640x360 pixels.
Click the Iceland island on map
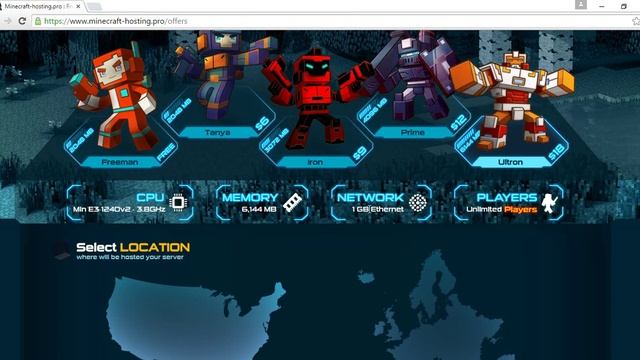tap(366, 278)
